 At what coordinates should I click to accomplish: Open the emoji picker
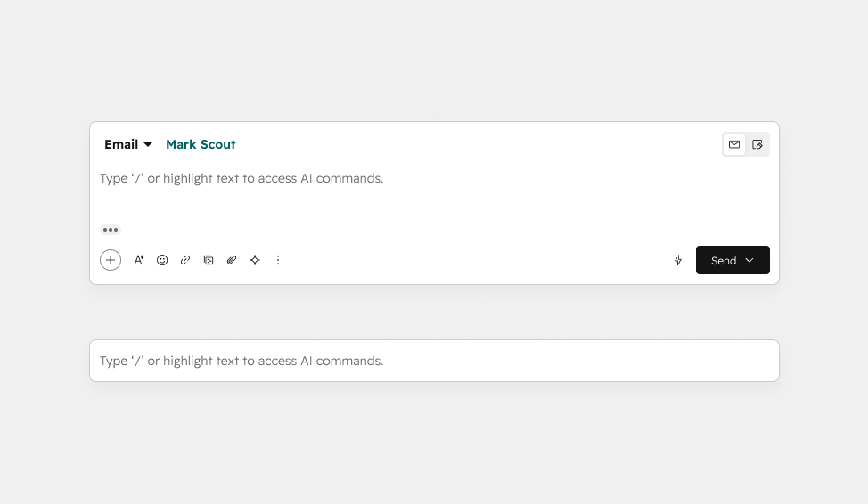pyautogui.click(x=162, y=260)
